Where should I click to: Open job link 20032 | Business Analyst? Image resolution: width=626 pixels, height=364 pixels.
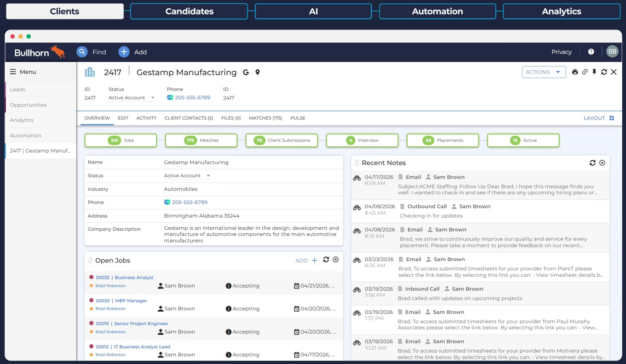124,277
